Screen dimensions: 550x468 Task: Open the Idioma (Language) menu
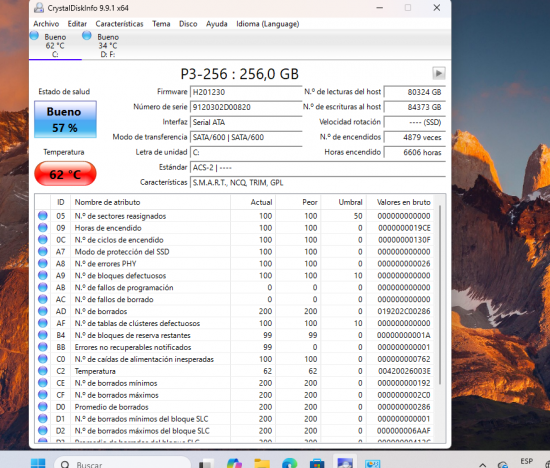tap(268, 24)
